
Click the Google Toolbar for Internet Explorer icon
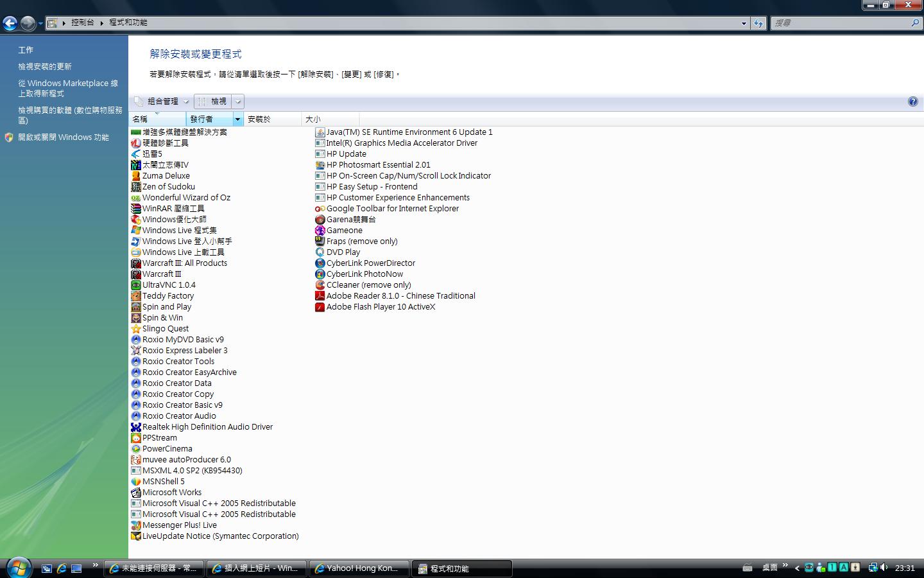click(320, 209)
